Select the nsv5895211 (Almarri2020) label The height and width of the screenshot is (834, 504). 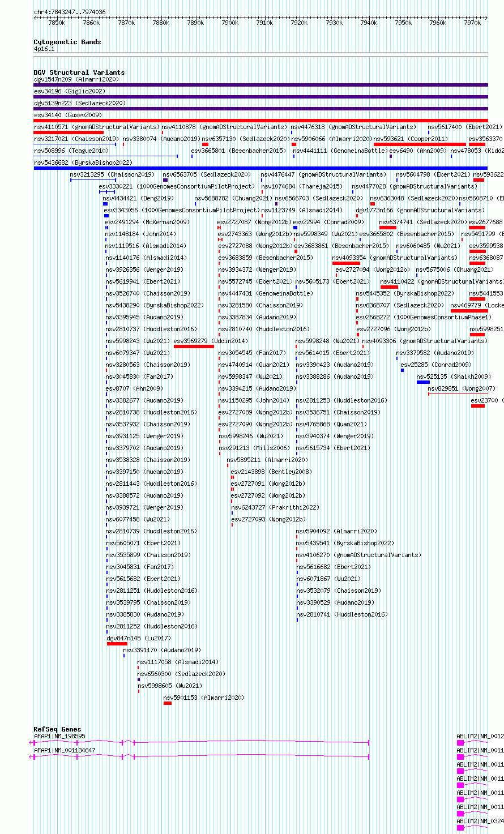[x=268, y=460]
